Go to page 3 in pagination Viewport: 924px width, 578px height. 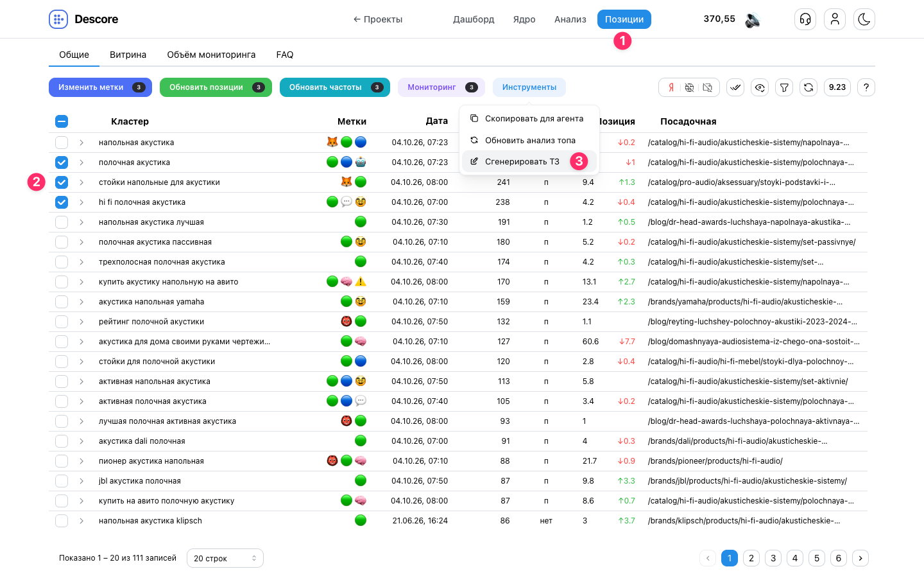[773, 558]
